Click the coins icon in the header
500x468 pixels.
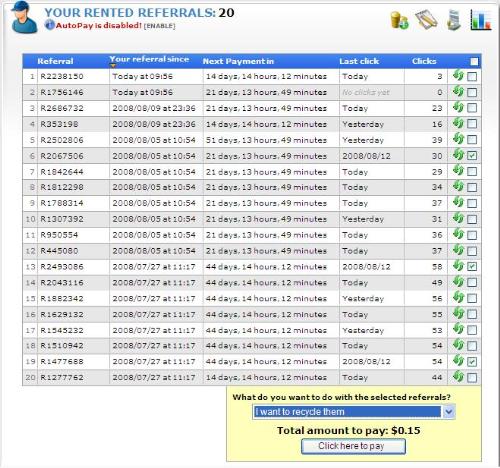click(x=399, y=20)
